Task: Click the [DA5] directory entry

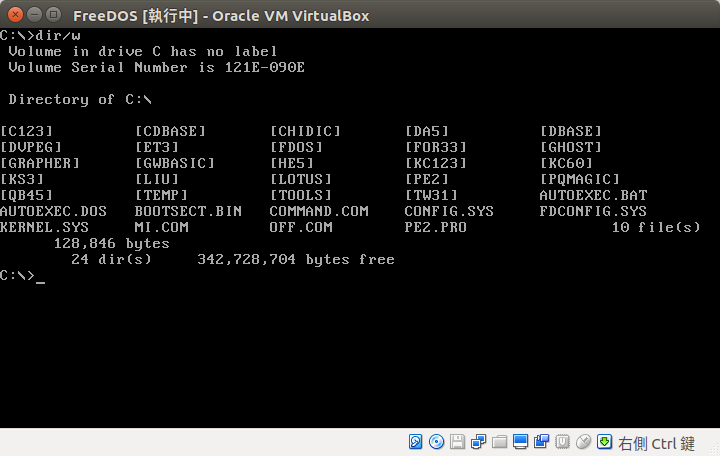Action: 427,131
